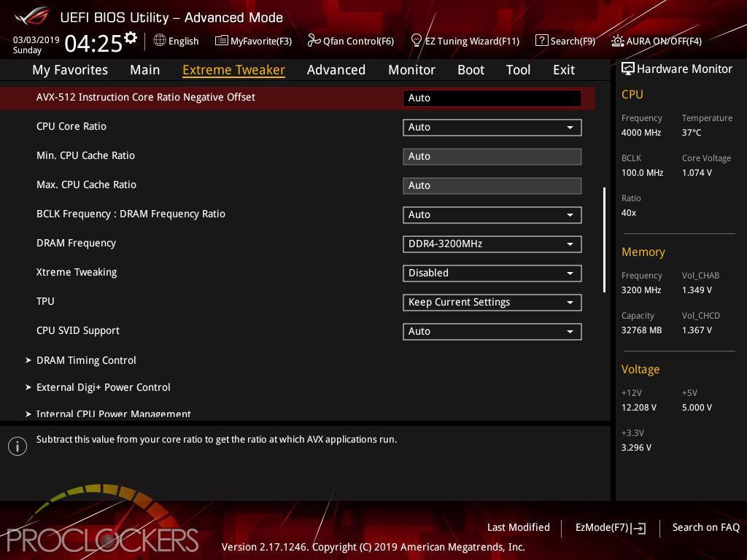The image size is (747, 560).
Task: Click the +5V reading 5.000 V
Action: coord(697,408)
